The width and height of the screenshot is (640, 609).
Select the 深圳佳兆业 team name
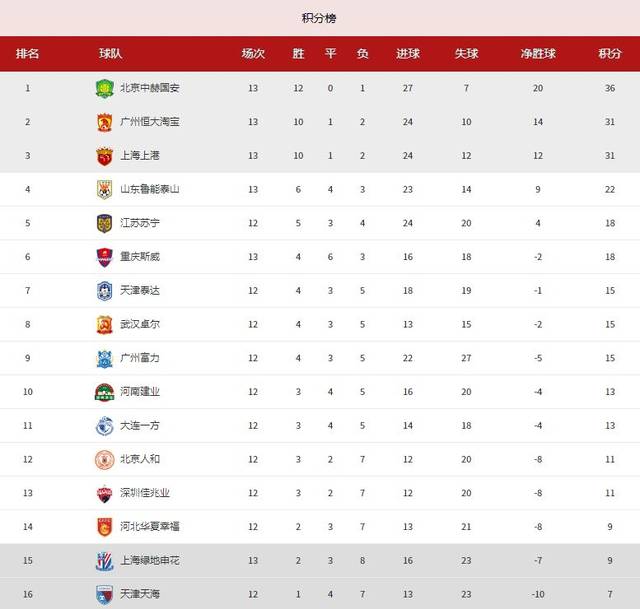(145, 493)
